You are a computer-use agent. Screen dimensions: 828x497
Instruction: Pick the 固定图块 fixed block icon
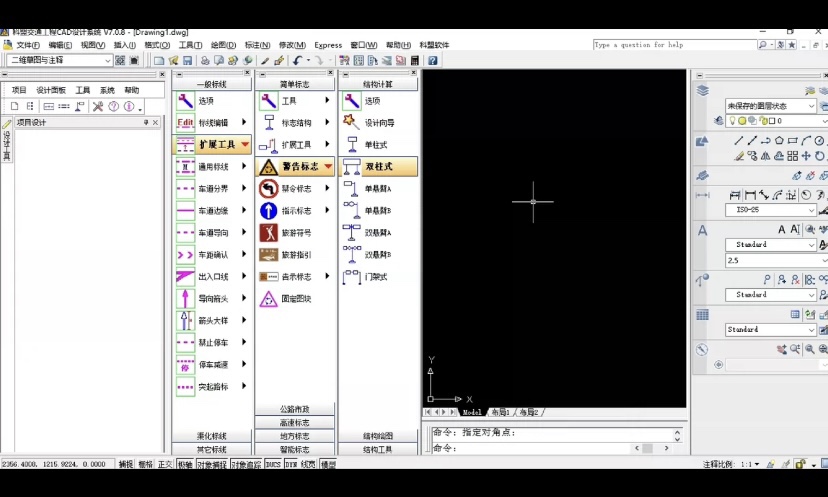(268, 299)
